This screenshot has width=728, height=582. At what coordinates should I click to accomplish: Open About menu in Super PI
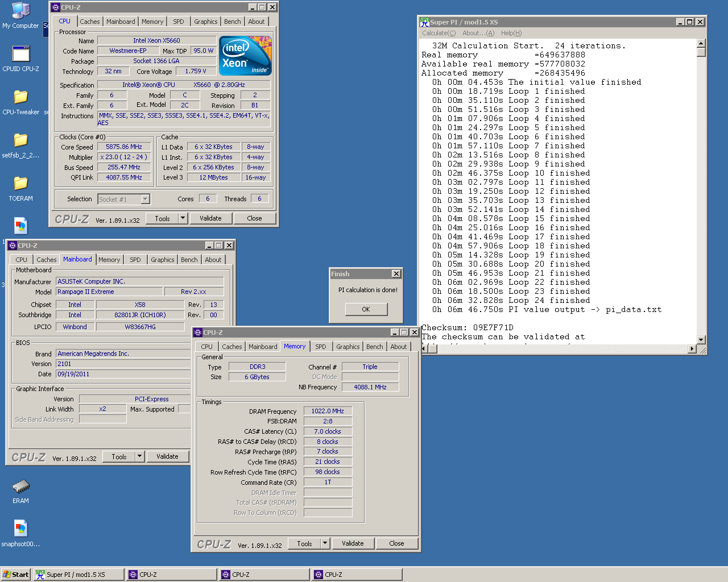478,33
